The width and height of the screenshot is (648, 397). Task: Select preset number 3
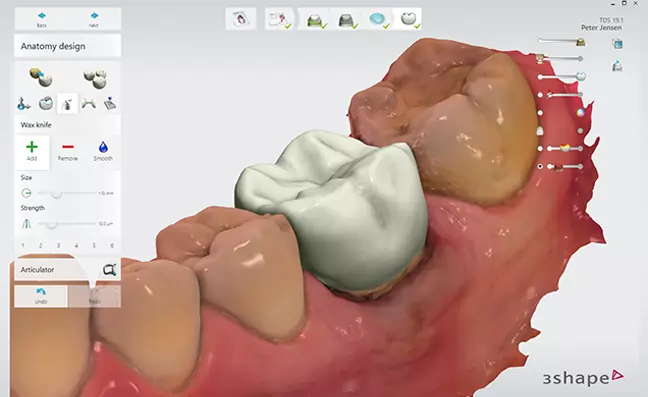(x=58, y=245)
